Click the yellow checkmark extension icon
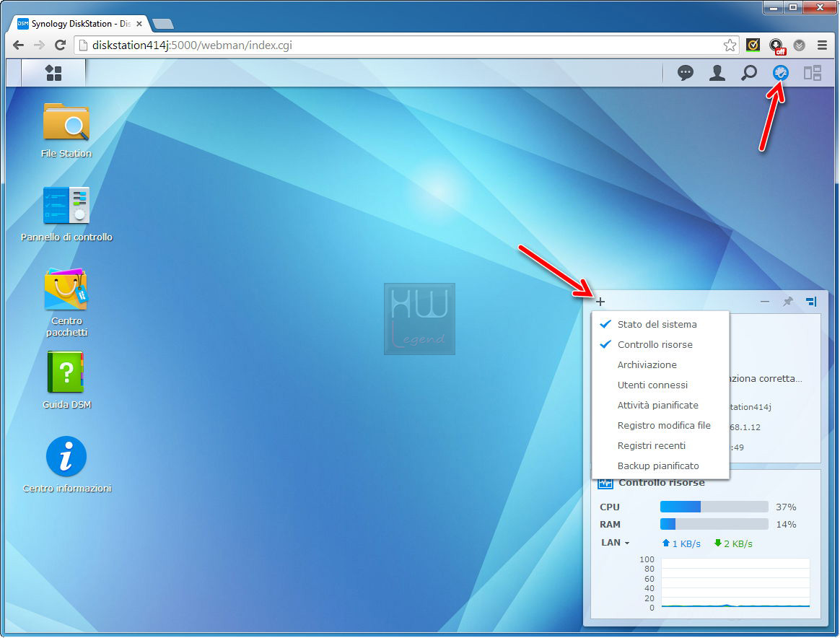840x638 pixels. [x=753, y=45]
